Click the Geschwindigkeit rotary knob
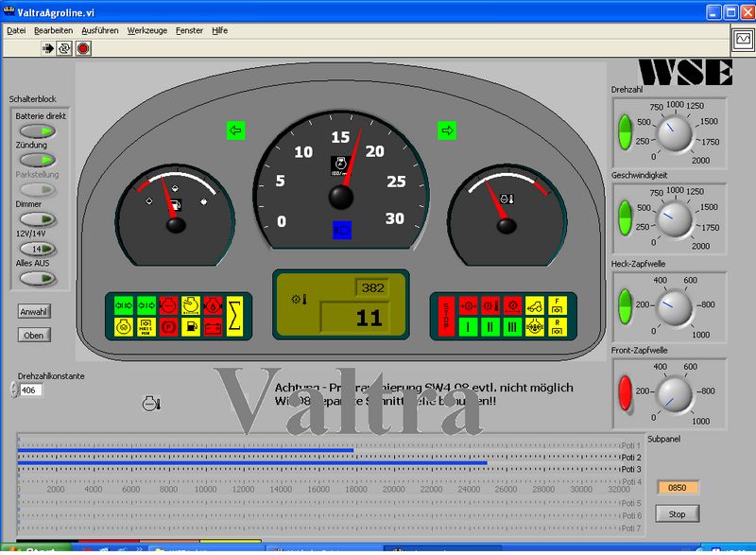The image size is (756, 555). click(x=675, y=218)
